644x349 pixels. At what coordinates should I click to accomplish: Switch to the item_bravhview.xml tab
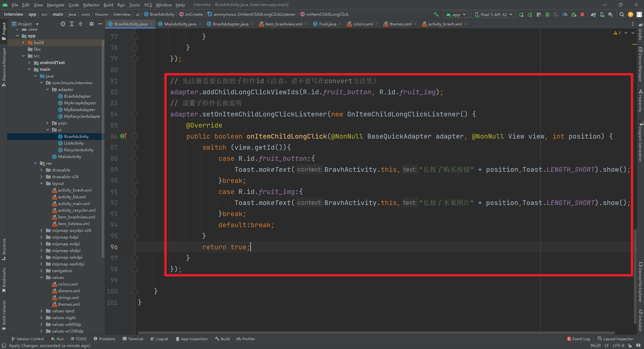click(x=283, y=24)
